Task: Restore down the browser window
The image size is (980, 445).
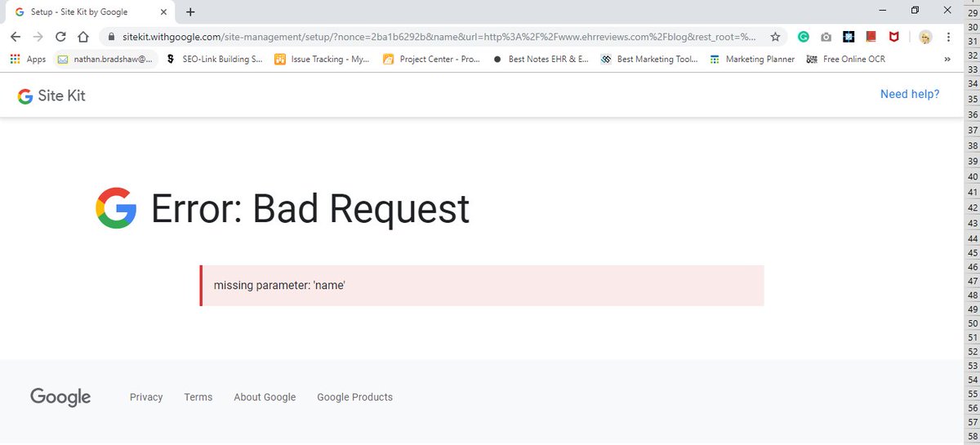Action: [x=915, y=11]
